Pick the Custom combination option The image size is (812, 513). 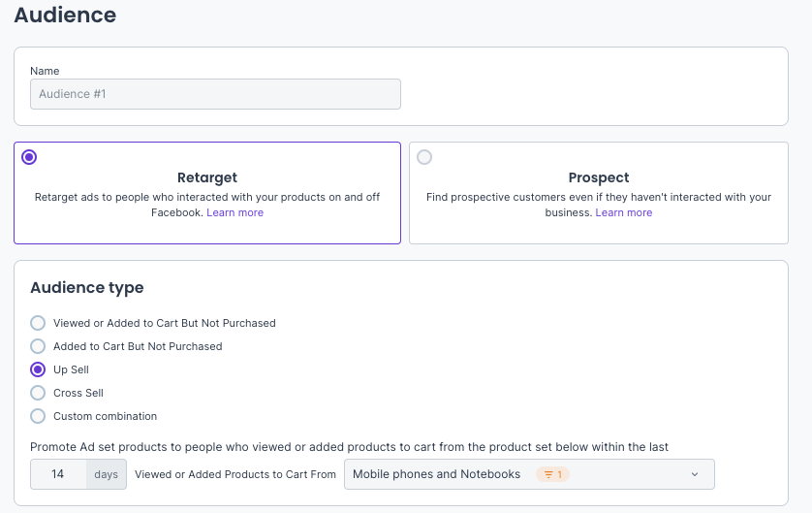click(x=38, y=416)
